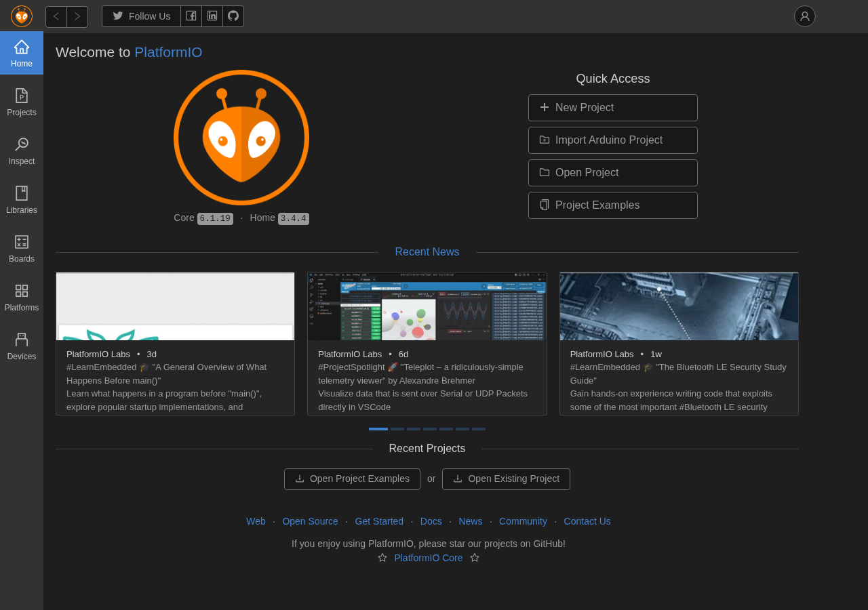Open the Platforms sidebar section

(x=22, y=297)
